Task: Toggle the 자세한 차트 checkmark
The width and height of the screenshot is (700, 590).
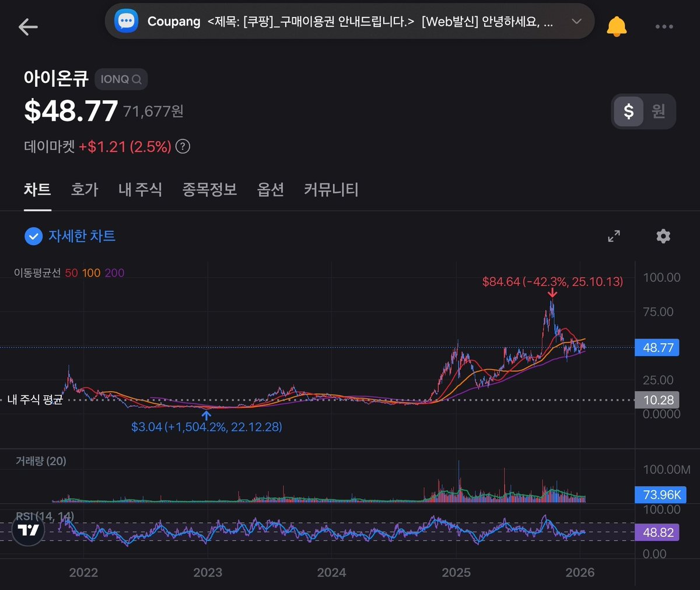Action: [34, 236]
